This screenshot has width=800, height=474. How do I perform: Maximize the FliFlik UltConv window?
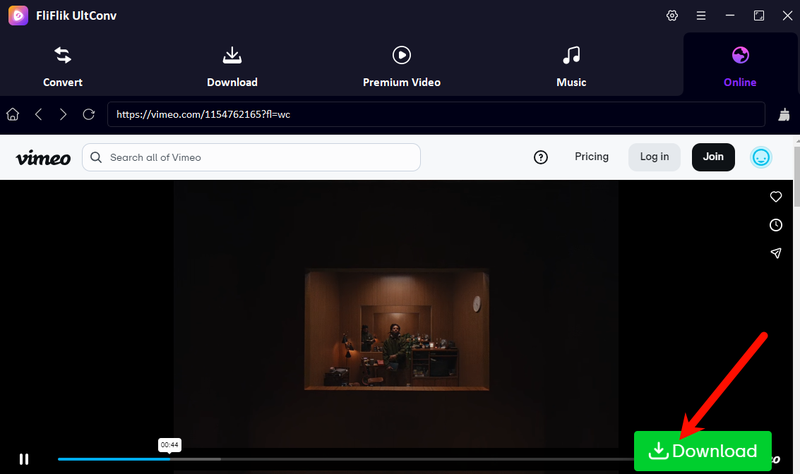click(759, 16)
